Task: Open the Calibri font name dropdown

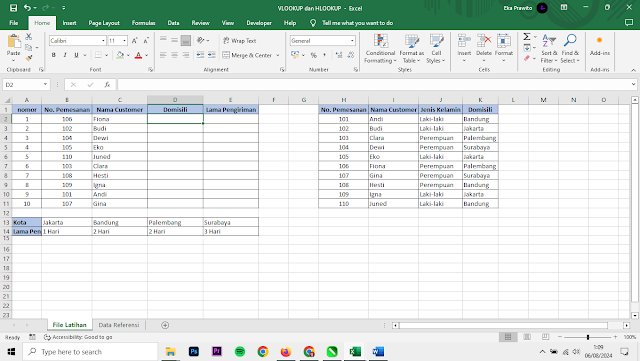Action: (103, 41)
